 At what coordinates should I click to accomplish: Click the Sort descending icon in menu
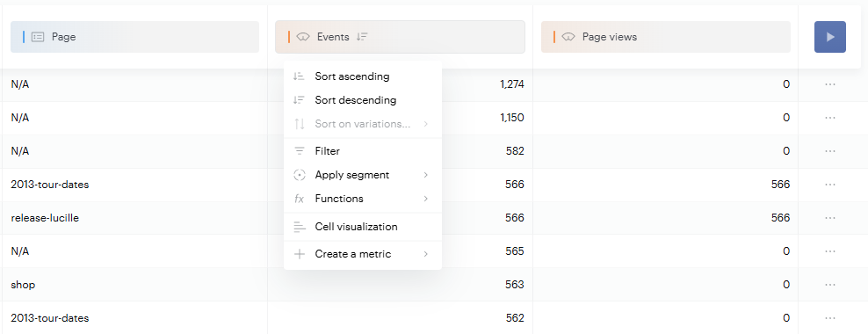[299, 100]
